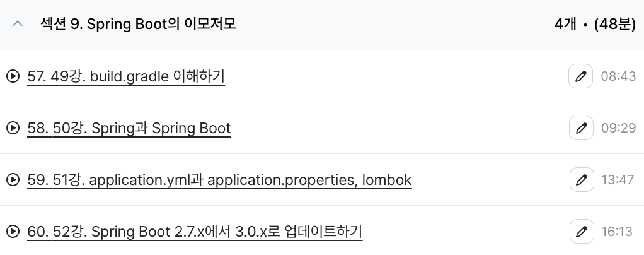
Task: Open the application.yml과 application.properties, lombok lecture
Action: [x=219, y=180]
